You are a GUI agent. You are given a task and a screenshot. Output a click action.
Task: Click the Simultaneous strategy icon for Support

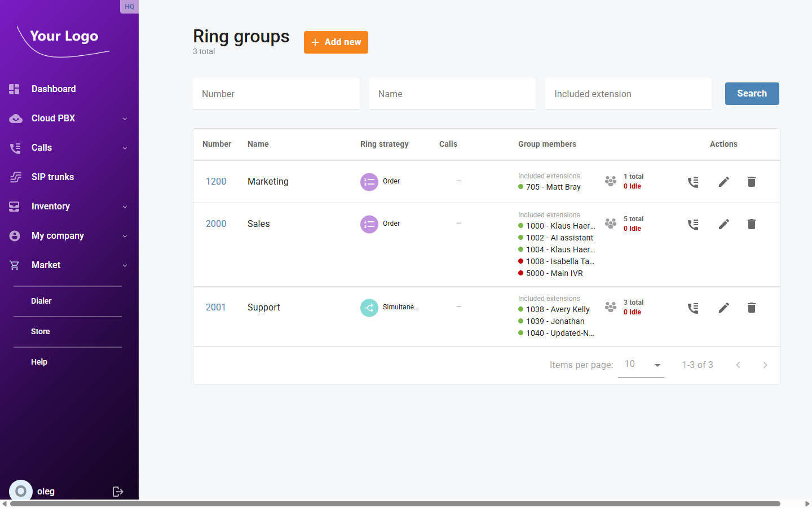pos(369,308)
